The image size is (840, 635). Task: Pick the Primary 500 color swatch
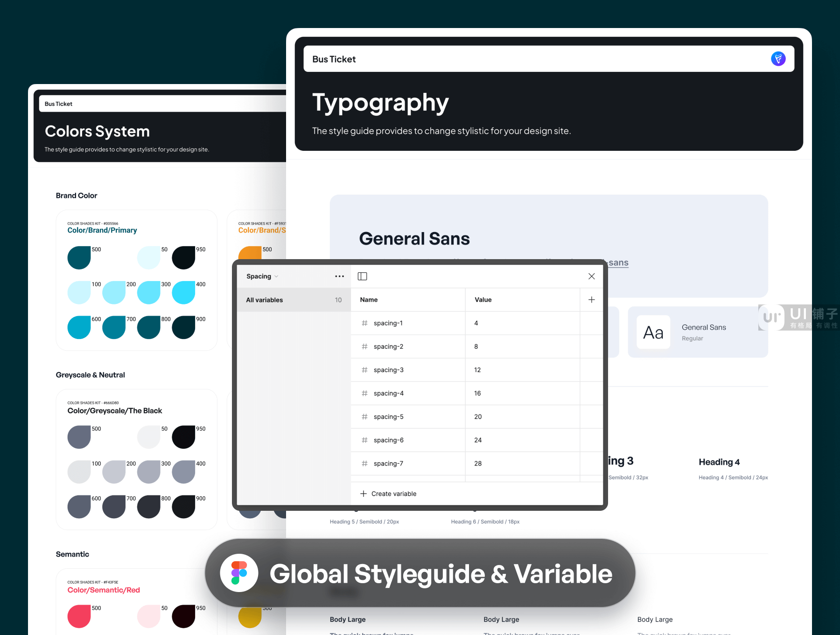(x=79, y=258)
